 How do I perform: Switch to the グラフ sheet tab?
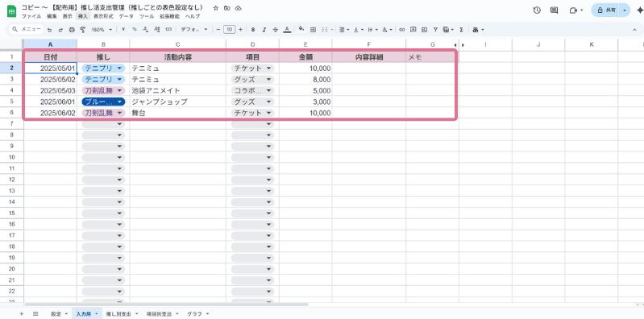pos(198,313)
